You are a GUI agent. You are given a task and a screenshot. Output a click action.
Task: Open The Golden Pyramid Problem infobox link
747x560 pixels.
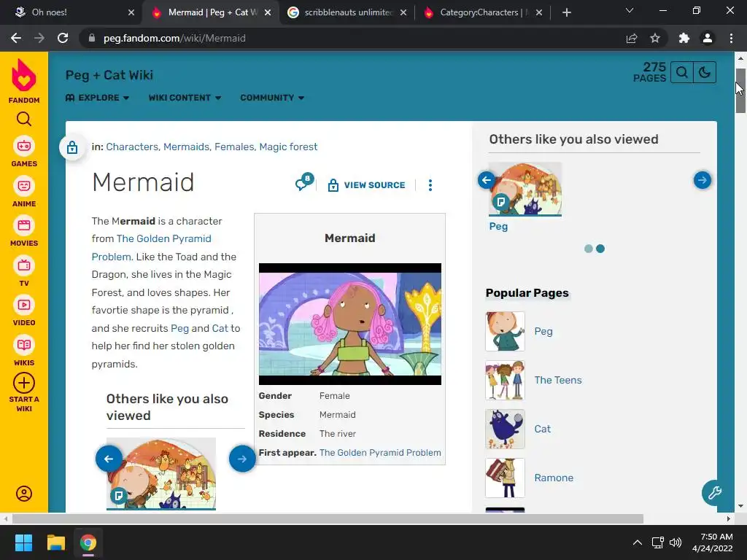380,452
